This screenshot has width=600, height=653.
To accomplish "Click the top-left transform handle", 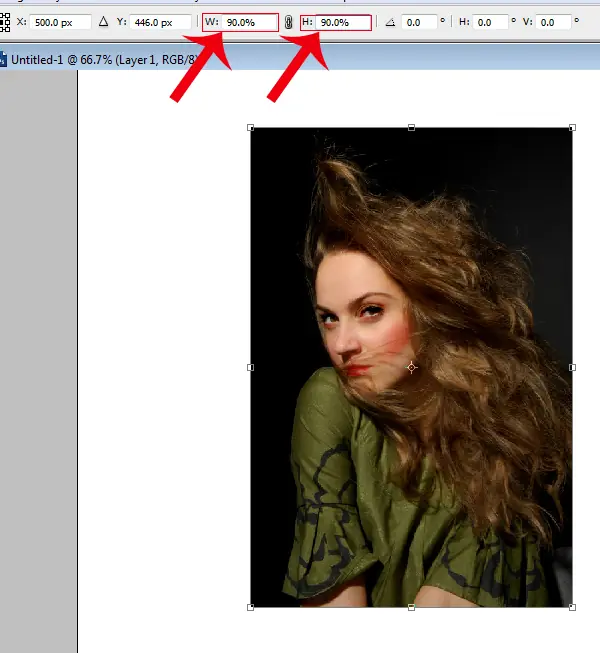I will 250,127.
